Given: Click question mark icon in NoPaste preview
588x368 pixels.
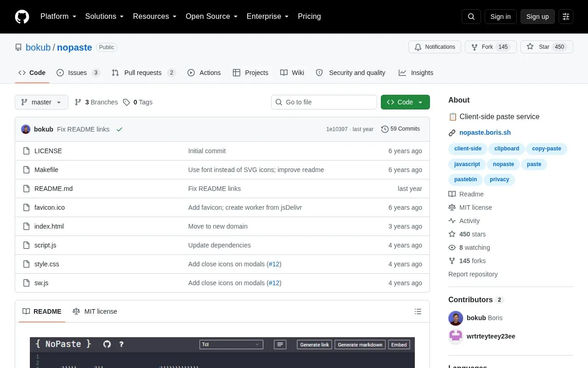Looking at the screenshot, I should pos(121,344).
